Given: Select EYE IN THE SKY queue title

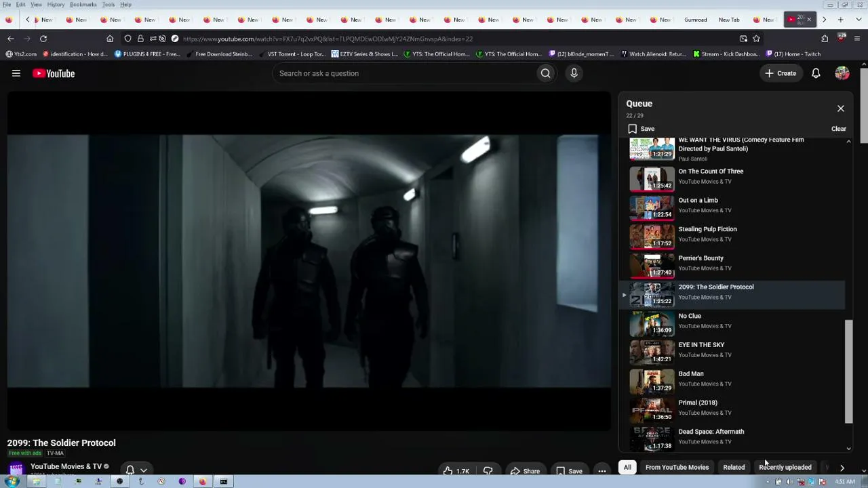Looking at the screenshot, I should click(701, 345).
